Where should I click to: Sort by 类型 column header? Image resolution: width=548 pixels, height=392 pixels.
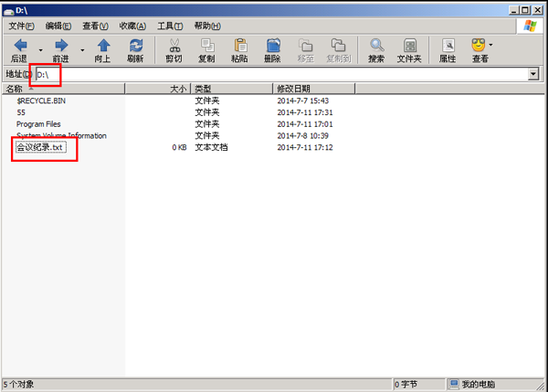203,89
